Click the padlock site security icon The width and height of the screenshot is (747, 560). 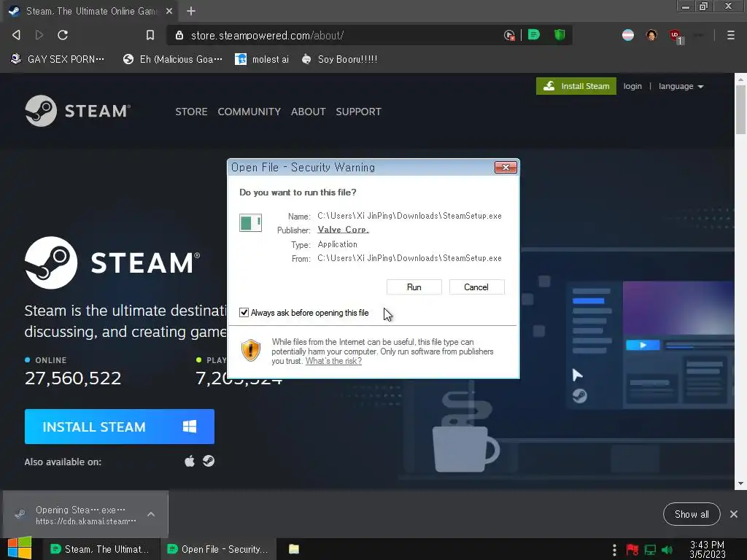[x=179, y=35]
